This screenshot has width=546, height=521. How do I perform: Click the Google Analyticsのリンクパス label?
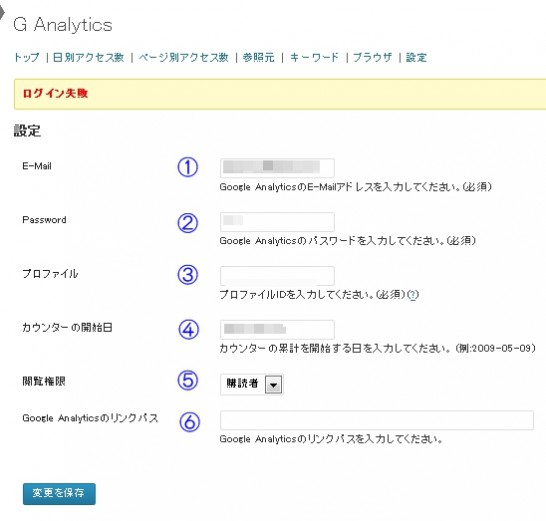pyautogui.click(x=90, y=418)
